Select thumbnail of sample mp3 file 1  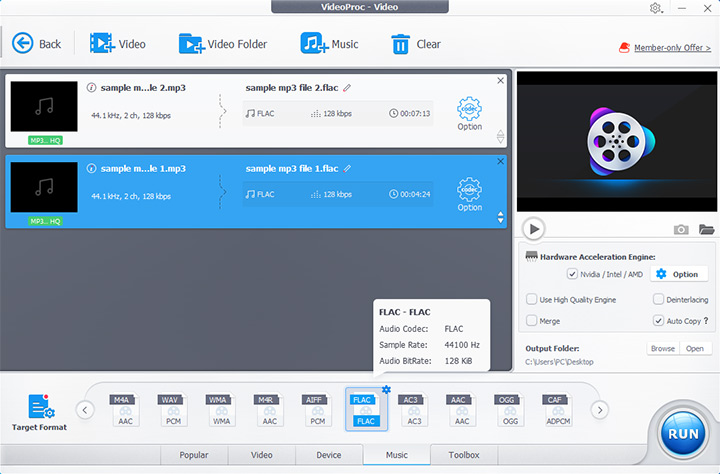(44, 187)
